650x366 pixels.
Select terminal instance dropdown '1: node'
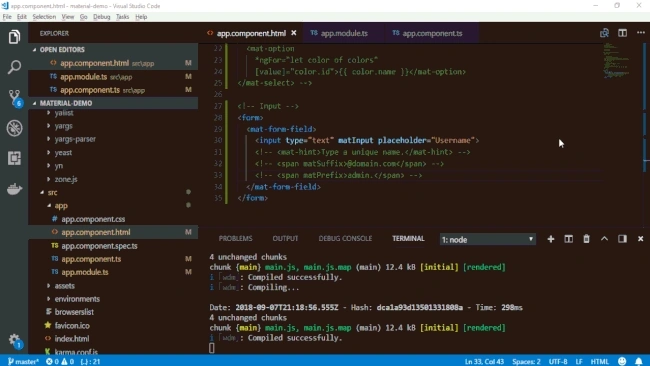[x=488, y=240]
